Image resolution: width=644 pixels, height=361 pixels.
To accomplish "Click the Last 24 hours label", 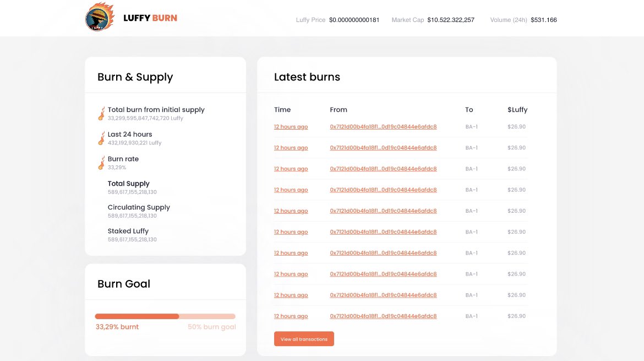I will point(130,134).
